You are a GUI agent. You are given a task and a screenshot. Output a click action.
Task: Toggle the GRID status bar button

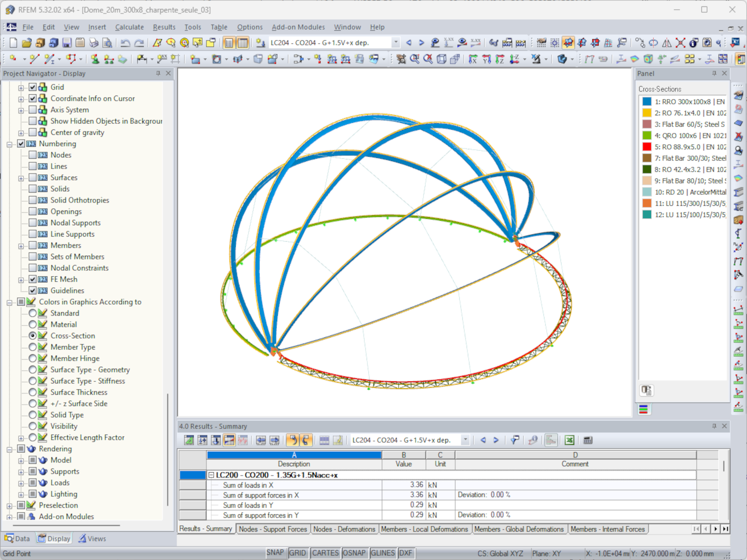[297, 553]
